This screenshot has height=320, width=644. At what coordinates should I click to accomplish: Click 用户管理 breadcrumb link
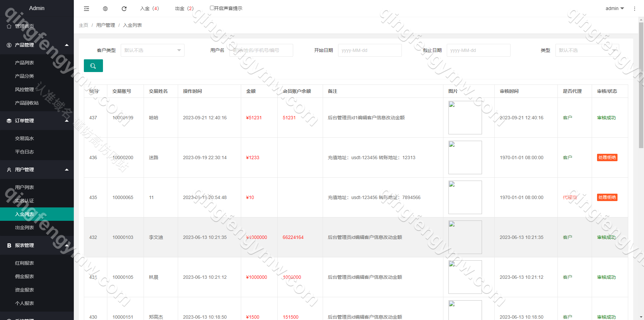pos(106,25)
